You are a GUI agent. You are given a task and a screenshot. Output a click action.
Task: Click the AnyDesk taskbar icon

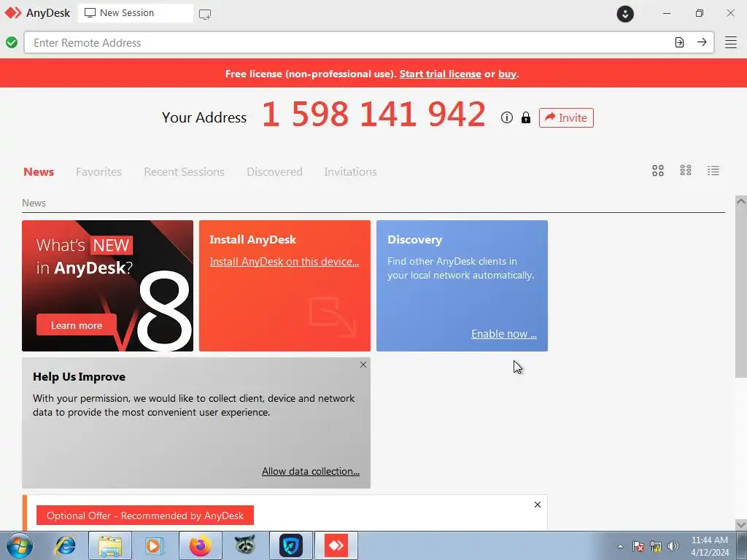[336, 545]
